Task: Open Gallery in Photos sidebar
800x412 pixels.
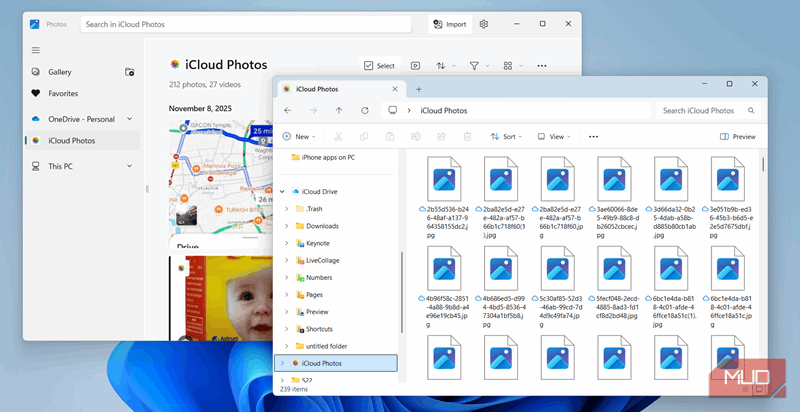Action: (60, 72)
